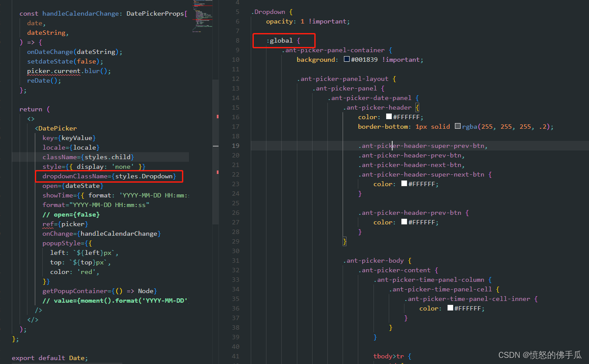Screen dimensions: 589x364
Task: Click '.ant-picker-header-next-btn' selector on line 21
Action: click(410, 165)
